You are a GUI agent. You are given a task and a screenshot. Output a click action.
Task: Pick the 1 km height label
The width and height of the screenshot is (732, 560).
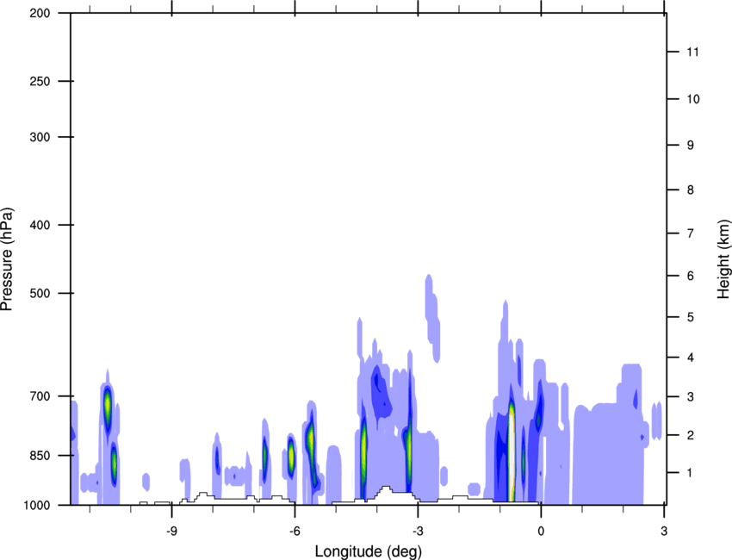point(691,473)
